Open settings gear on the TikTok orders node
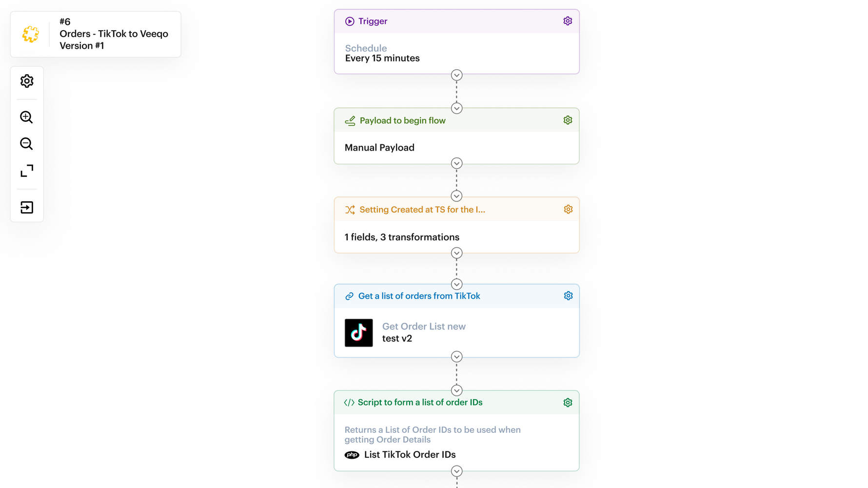 [x=568, y=295]
